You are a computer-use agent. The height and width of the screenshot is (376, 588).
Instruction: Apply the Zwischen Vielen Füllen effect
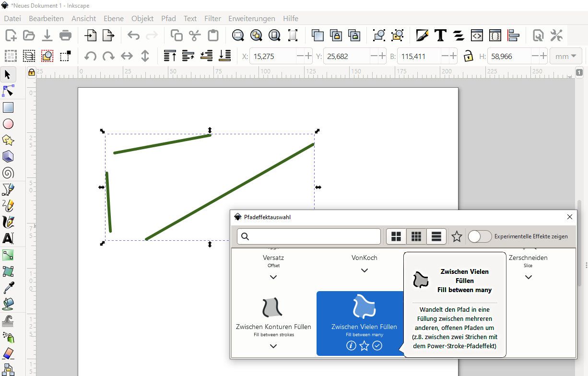[377, 346]
